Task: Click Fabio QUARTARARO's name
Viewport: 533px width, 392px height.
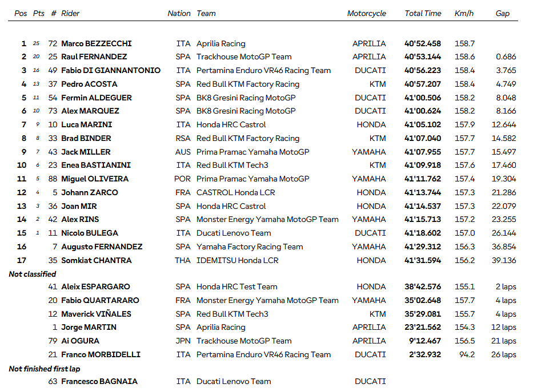Action: click(x=100, y=300)
